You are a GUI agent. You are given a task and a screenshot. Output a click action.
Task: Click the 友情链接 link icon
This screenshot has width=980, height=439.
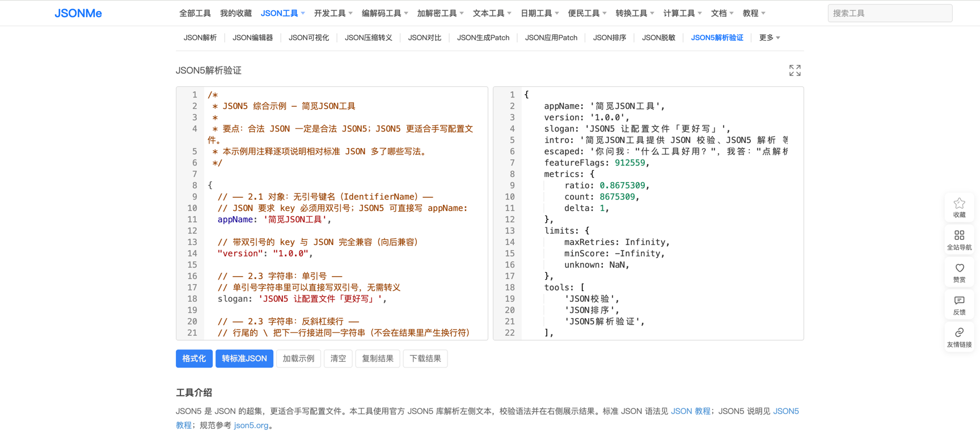coord(959,337)
